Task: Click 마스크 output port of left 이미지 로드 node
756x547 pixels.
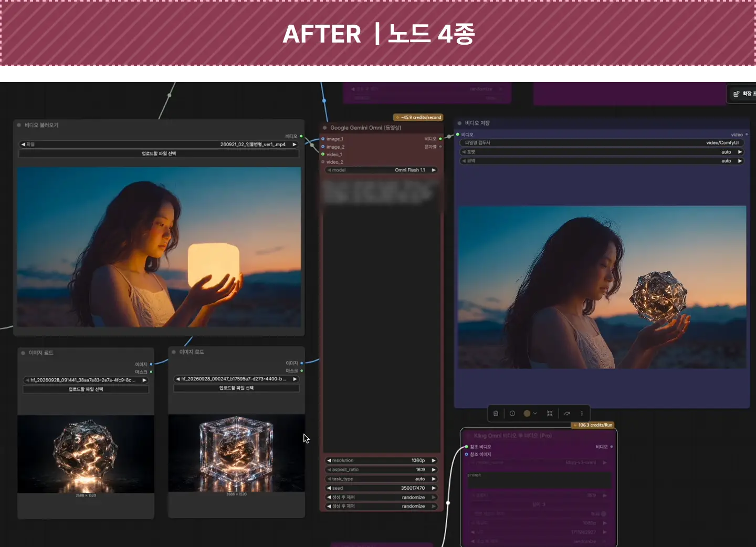Action: tap(151, 372)
